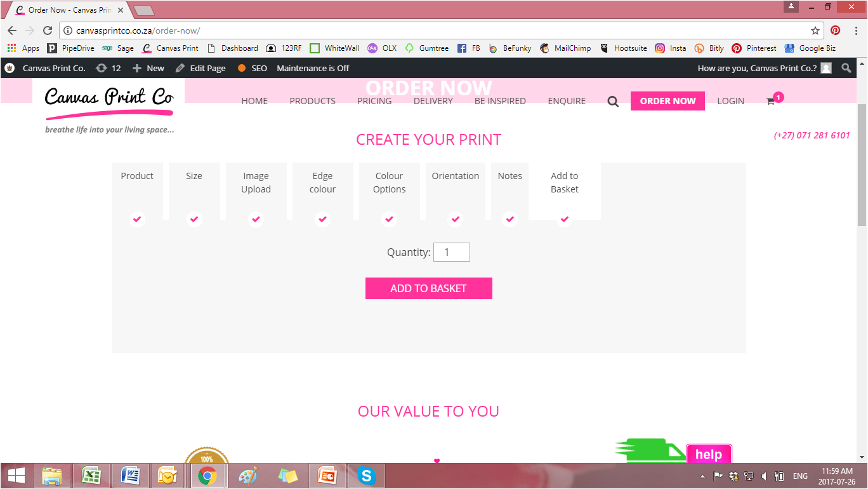Switch to the Size step tab
This screenshot has width=868, height=489.
(194, 191)
